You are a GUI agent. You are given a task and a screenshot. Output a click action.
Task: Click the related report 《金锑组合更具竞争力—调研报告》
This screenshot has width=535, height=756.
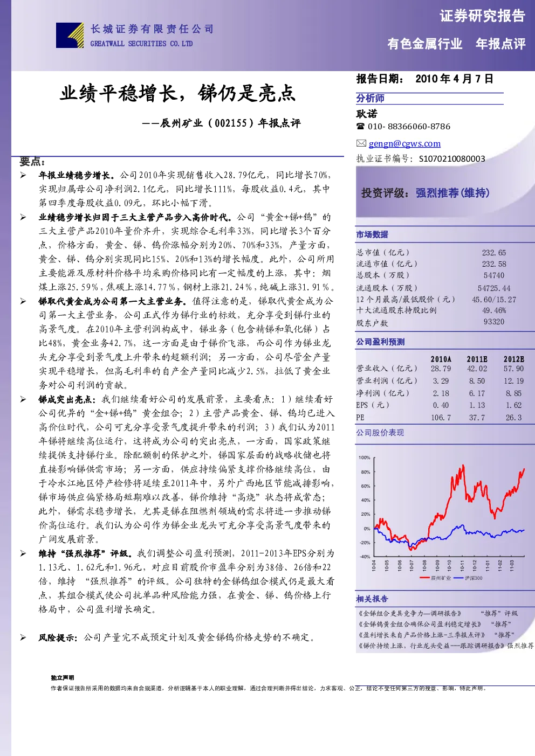point(410,613)
